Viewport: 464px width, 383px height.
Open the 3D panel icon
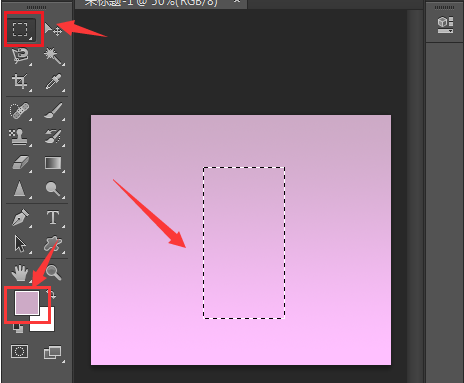[445, 25]
